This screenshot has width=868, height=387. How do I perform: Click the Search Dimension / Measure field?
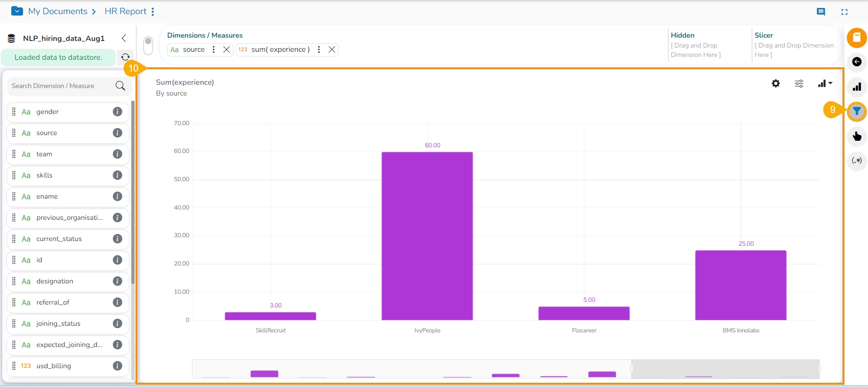coord(61,86)
